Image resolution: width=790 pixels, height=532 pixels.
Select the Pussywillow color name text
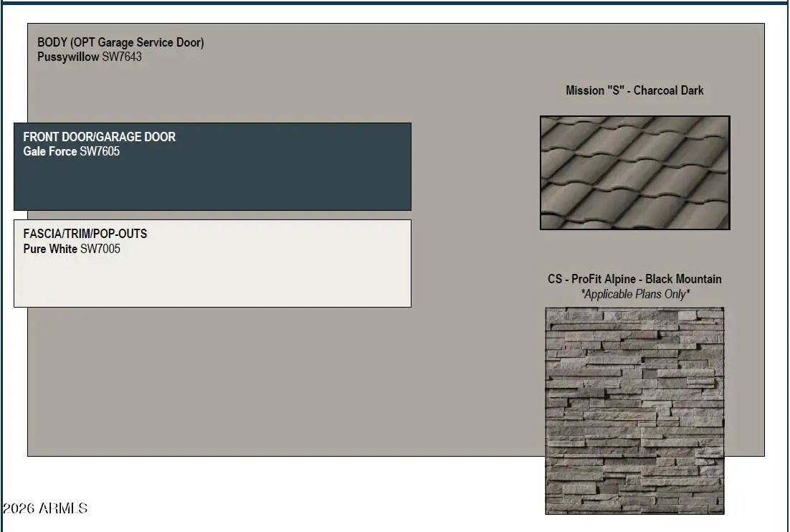[68, 57]
